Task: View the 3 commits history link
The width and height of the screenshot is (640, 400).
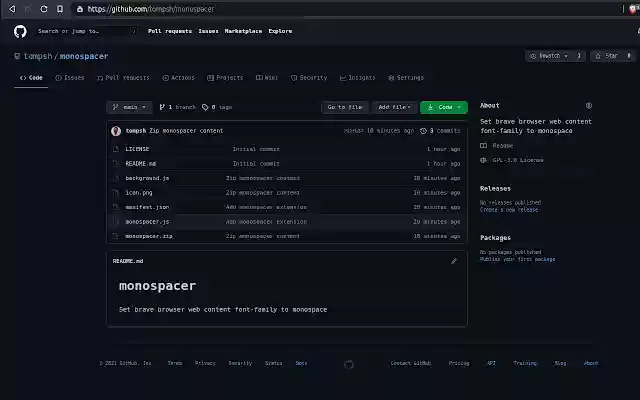Action: tap(440, 131)
